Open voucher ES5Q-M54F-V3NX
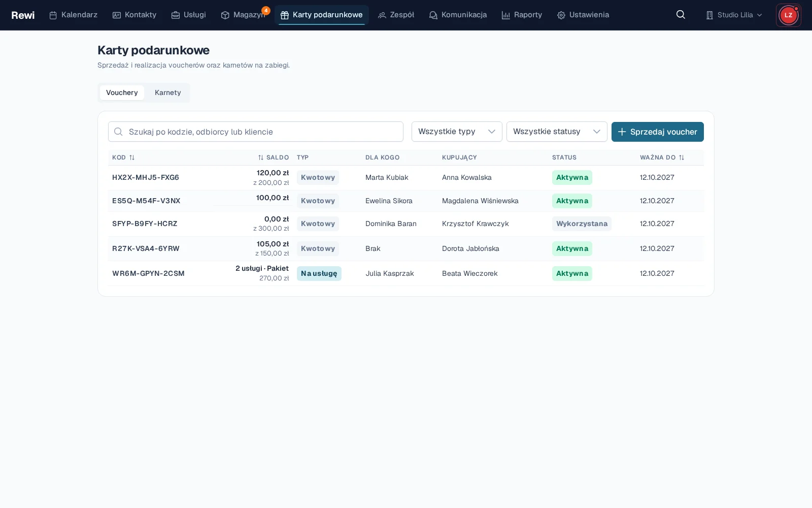This screenshot has height=508, width=812. tap(146, 201)
